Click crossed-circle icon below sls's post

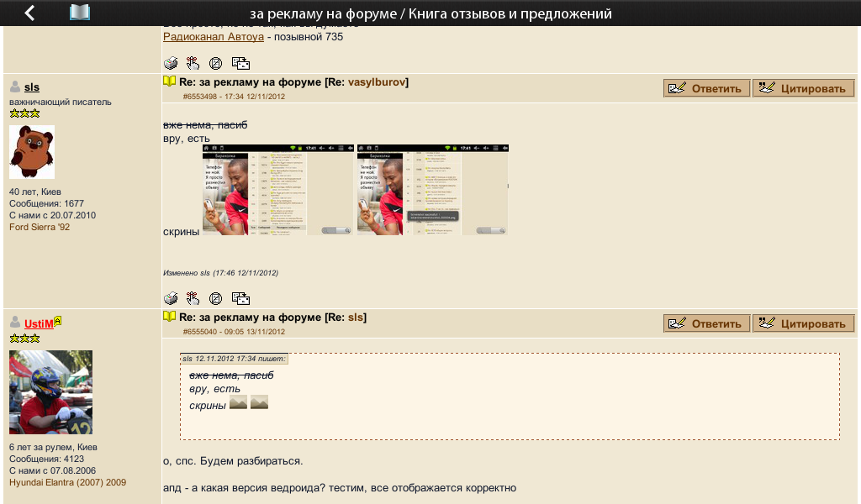215,298
